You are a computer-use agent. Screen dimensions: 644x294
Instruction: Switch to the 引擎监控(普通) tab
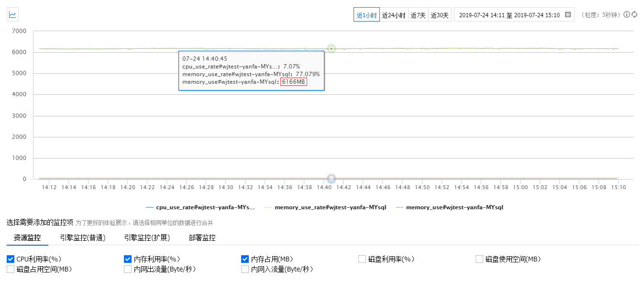[x=83, y=237]
